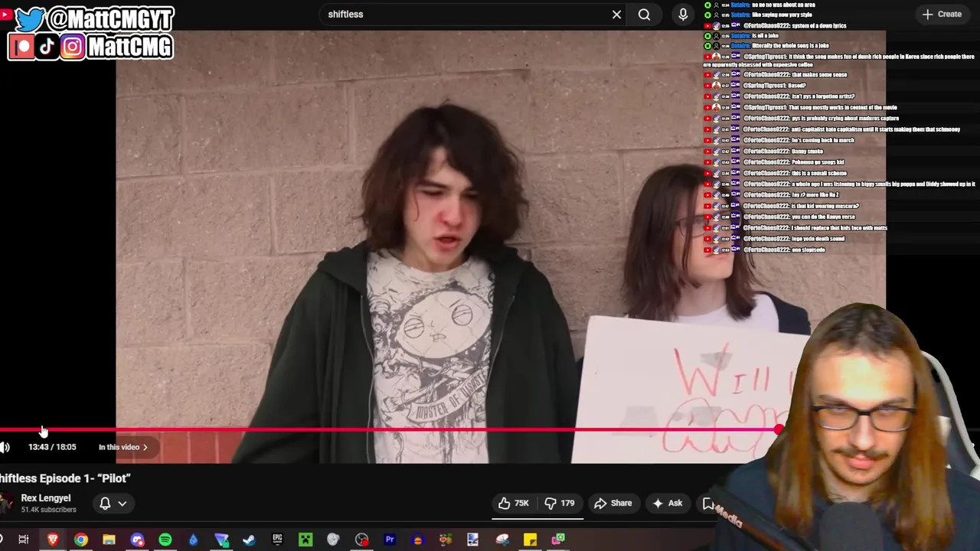Open Adobe Premiere Pro from taskbar
Screen dimensions: 980x551
click(x=390, y=540)
